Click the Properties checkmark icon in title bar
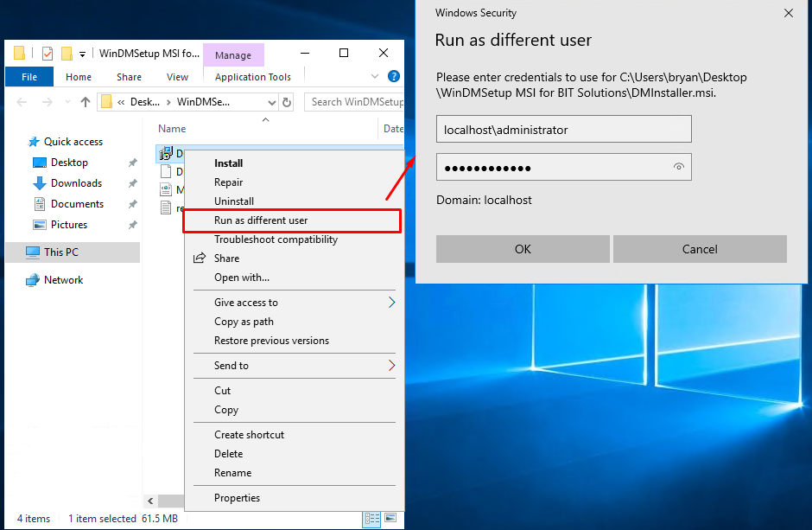 [x=47, y=54]
